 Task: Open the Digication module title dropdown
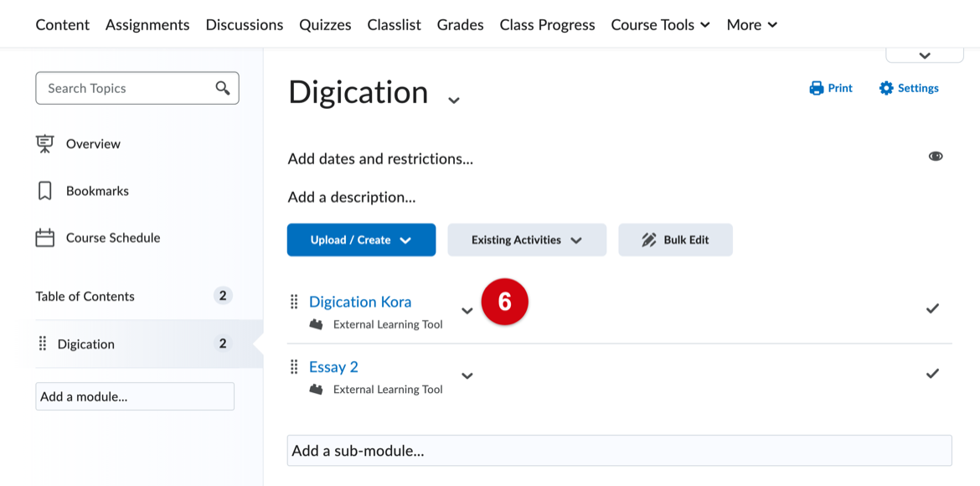click(454, 100)
